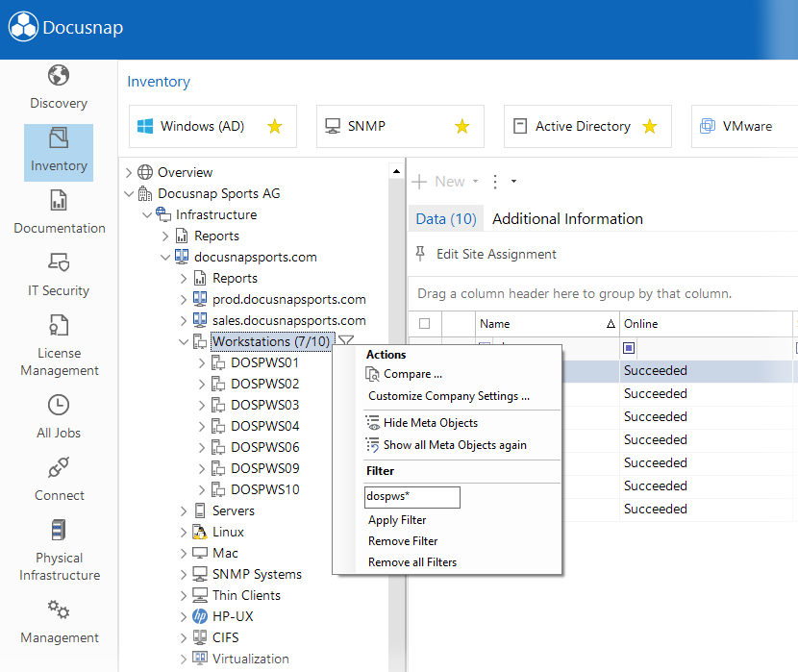Open License Management sidebar icon
798x672 pixels.
tap(59, 326)
